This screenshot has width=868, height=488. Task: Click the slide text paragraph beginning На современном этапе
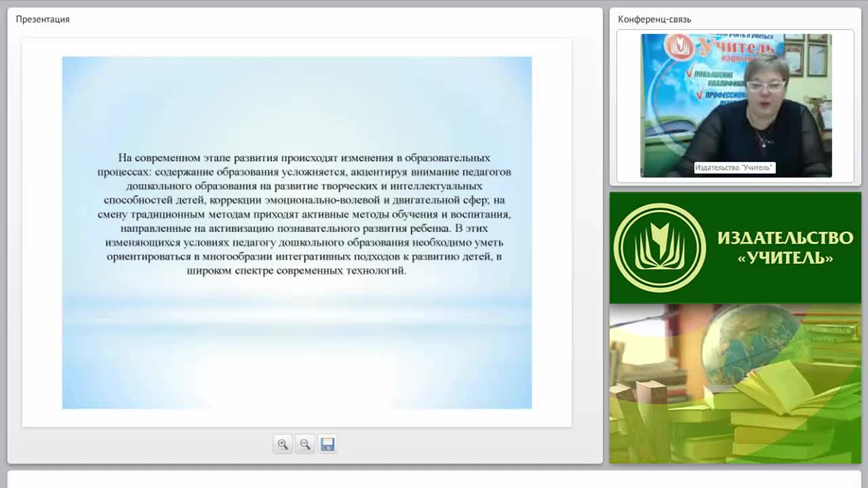(304, 214)
